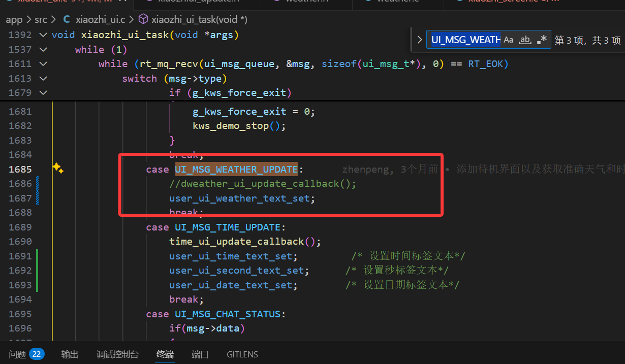The width and height of the screenshot is (625, 364).
Task: Click sticky line if (g_kws_force_exit)
Action: point(231,92)
